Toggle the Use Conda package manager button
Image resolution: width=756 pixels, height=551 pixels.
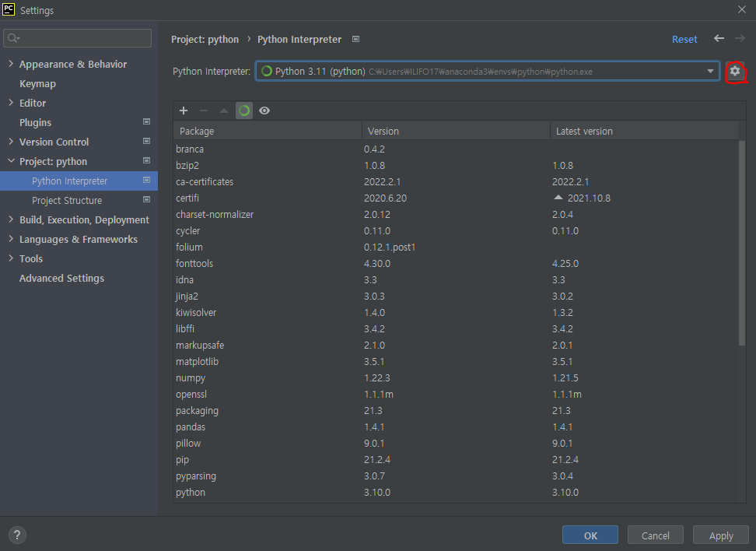point(244,111)
